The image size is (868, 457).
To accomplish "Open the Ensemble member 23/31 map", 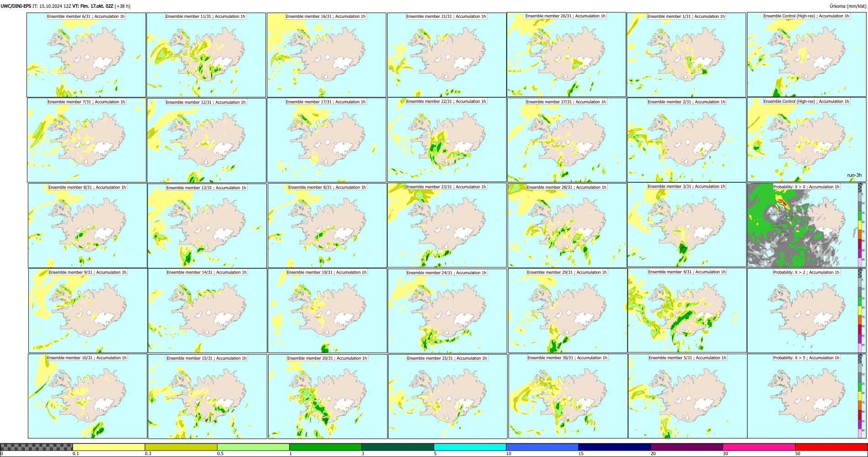I will 447,225.
